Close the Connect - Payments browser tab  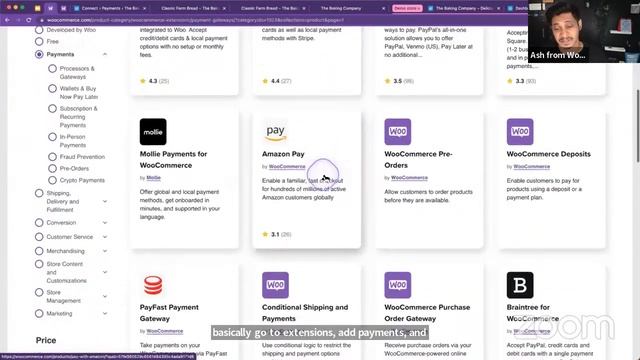[144, 8]
